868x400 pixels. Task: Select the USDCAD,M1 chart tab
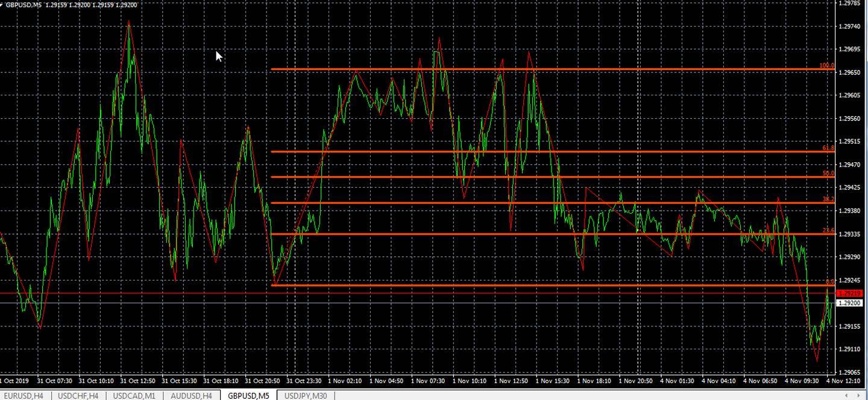point(133,396)
